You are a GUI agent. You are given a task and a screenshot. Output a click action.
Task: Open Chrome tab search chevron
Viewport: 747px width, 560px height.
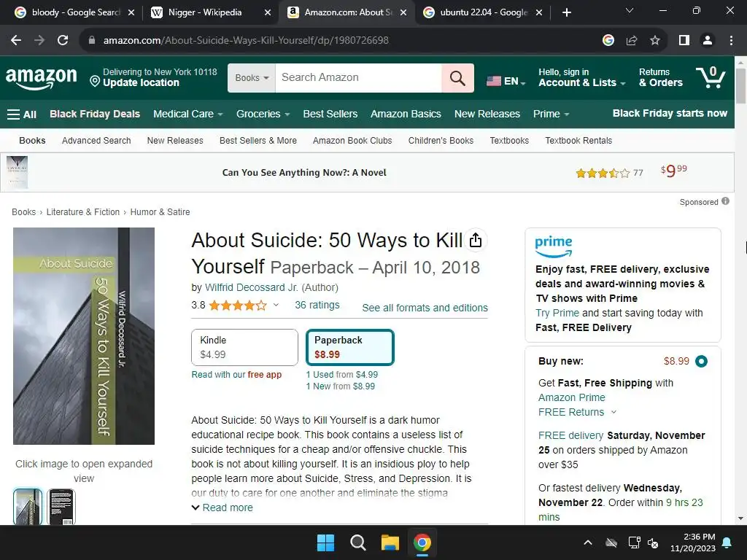[630, 10]
